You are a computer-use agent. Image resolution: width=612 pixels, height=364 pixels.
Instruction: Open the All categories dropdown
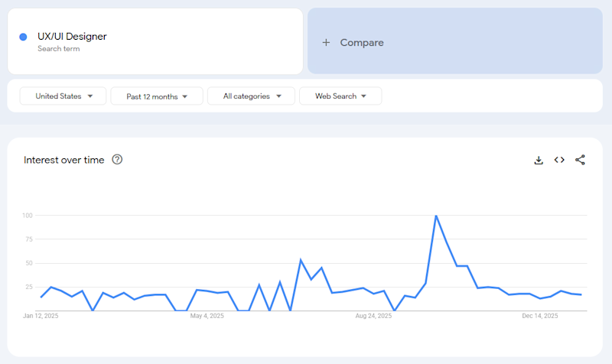251,96
